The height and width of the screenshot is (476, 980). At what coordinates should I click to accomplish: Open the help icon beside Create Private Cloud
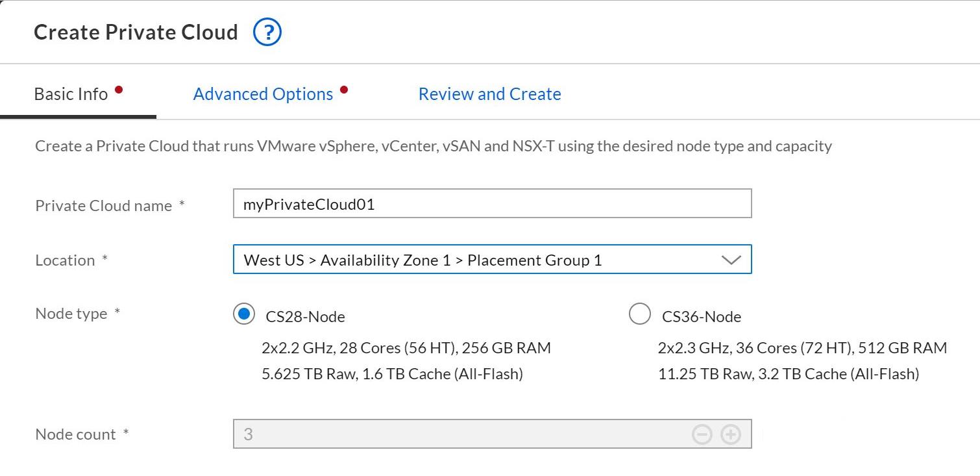[x=267, y=32]
